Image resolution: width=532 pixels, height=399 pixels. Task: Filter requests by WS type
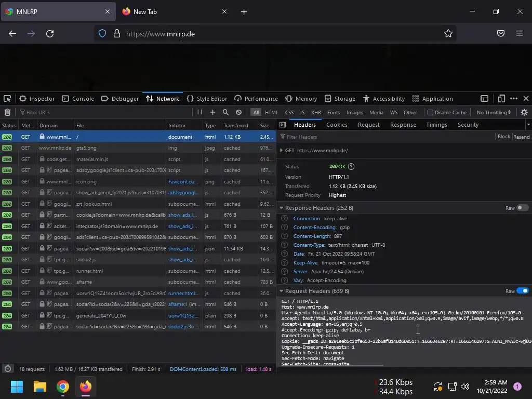click(x=394, y=112)
